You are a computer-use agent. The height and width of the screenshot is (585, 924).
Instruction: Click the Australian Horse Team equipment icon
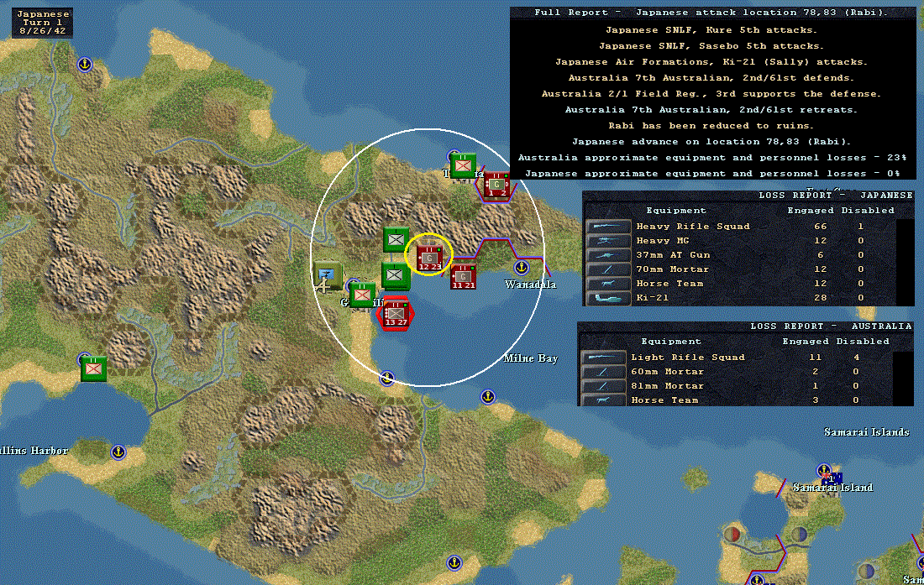click(603, 400)
